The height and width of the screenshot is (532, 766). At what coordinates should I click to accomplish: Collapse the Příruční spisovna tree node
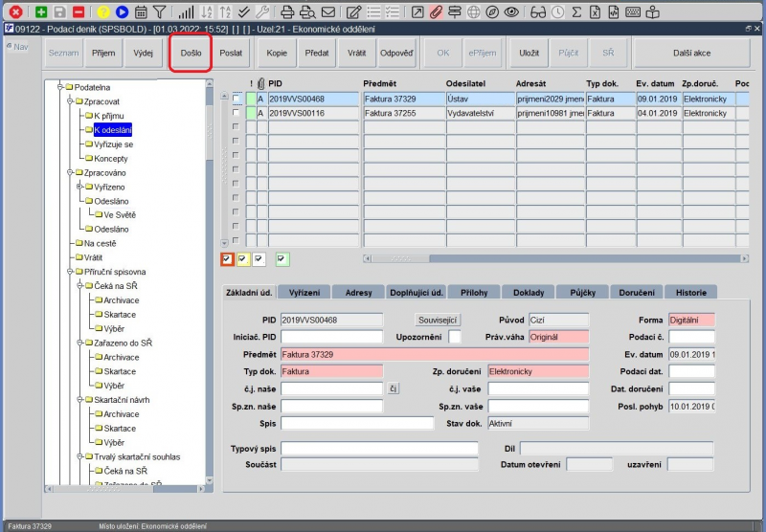[70, 272]
